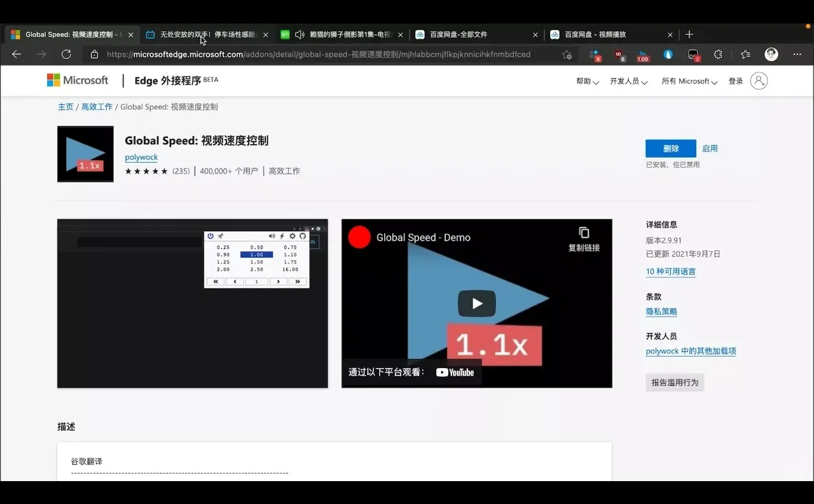Click the Global Speed settings gear in the popup preview
This screenshot has height=504, width=814.
pyautogui.click(x=293, y=236)
